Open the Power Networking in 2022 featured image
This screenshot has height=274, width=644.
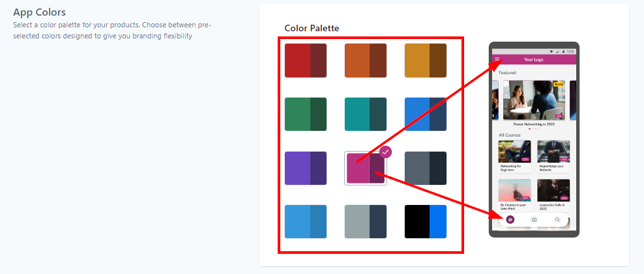point(534,100)
